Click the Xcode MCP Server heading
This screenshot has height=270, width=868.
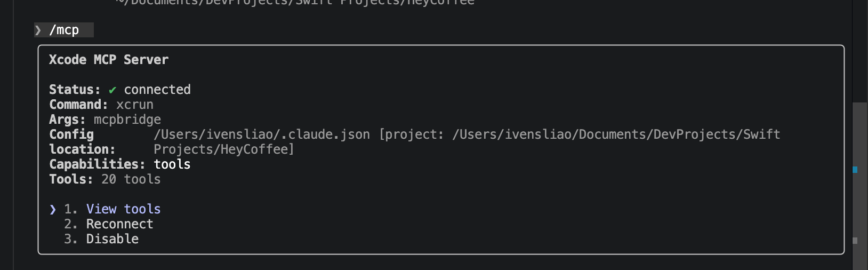[x=108, y=60]
